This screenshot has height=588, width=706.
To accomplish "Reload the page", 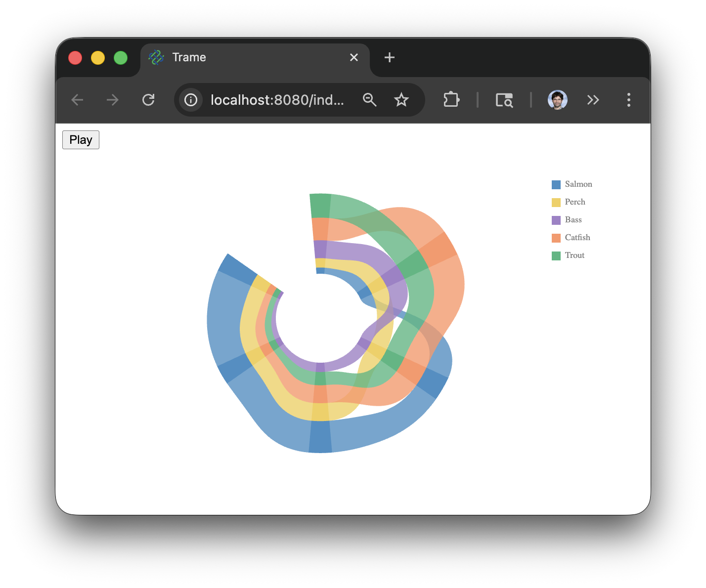I will (148, 100).
